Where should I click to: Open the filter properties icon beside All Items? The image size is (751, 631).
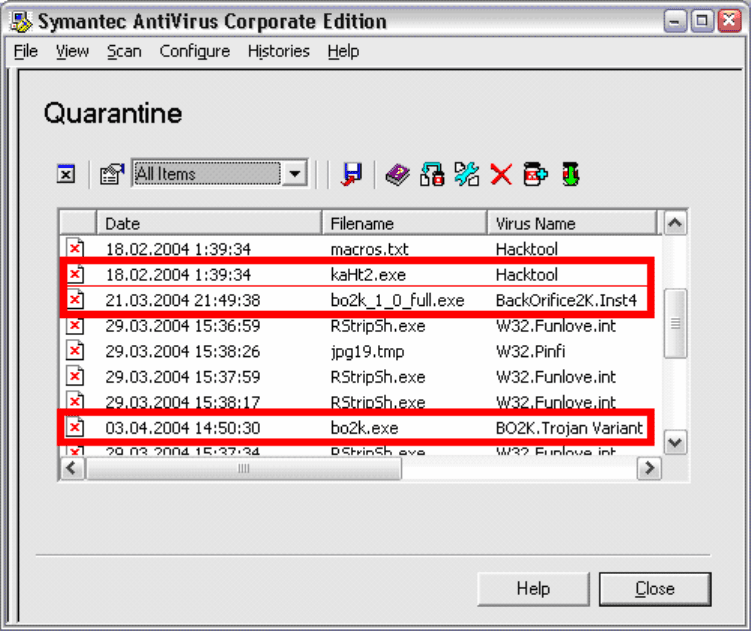coord(111,173)
